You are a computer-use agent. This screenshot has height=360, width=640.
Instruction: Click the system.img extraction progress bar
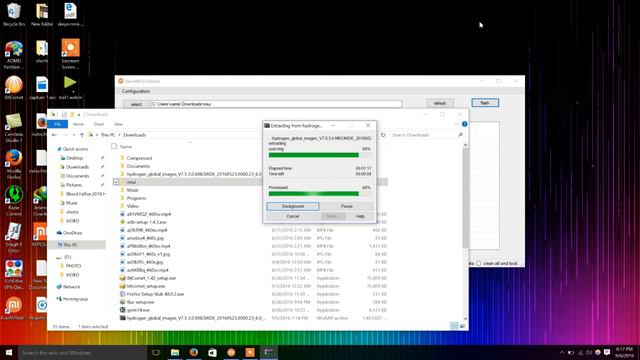(x=320, y=155)
